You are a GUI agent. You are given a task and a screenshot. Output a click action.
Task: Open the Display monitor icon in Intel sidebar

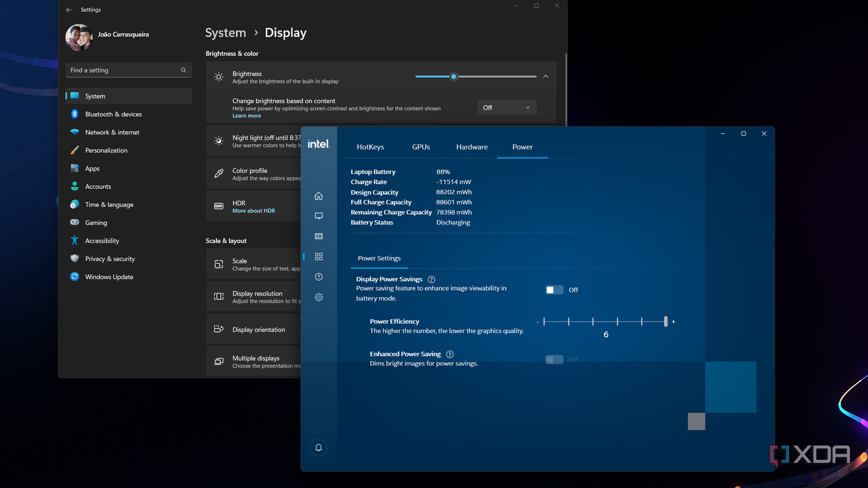318,216
